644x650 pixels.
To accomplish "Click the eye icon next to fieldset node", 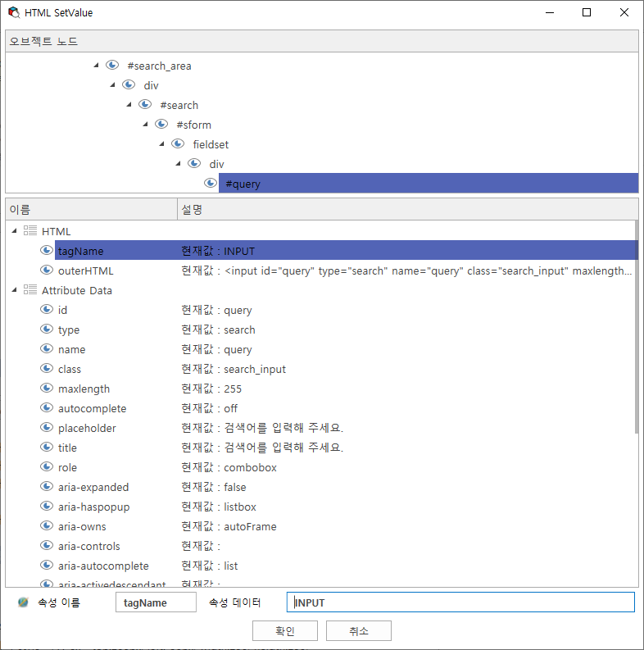I will click(178, 143).
